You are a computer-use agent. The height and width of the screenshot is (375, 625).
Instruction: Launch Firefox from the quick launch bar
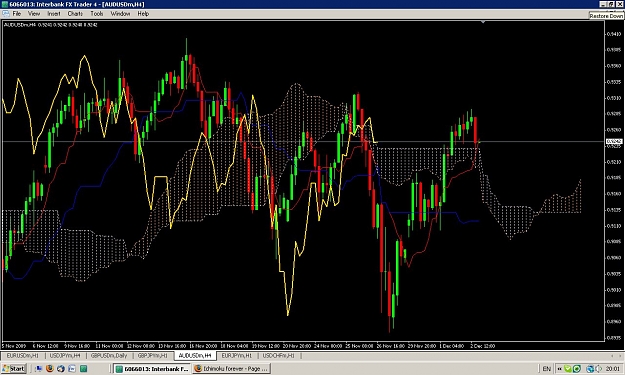(50, 369)
